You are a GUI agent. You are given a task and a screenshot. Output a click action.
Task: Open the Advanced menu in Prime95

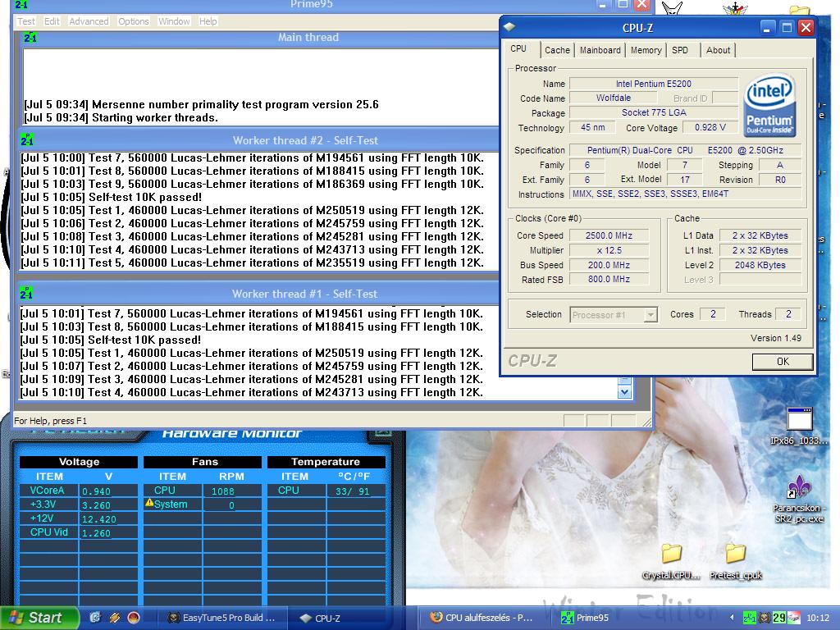[89, 21]
